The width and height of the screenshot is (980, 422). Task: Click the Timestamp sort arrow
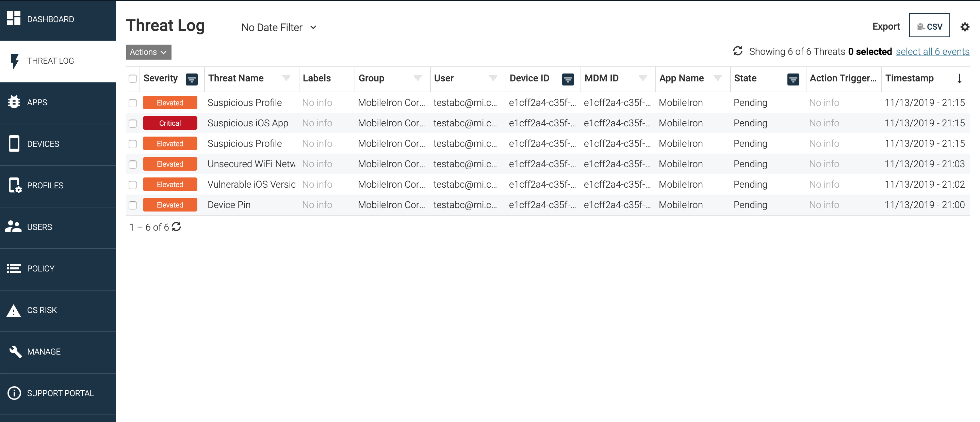[x=959, y=78]
